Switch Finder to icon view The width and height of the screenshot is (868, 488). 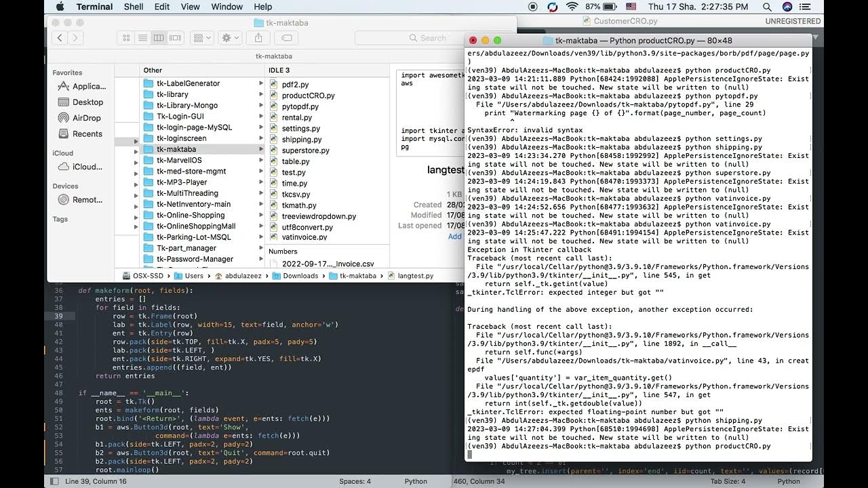[x=125, y=38]
